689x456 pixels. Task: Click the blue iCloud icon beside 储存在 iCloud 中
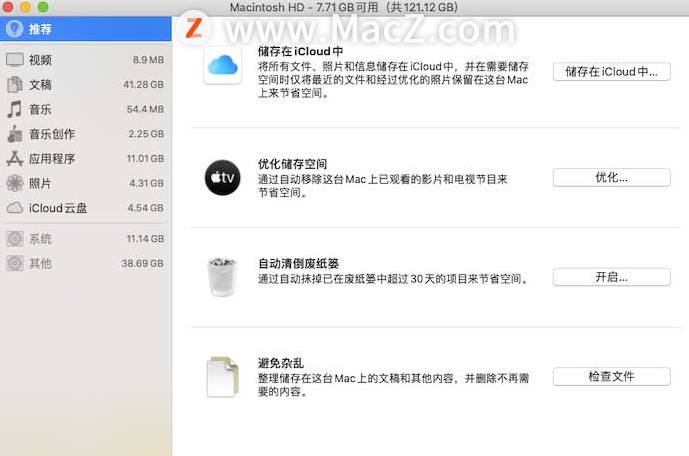tap(222, 65)
